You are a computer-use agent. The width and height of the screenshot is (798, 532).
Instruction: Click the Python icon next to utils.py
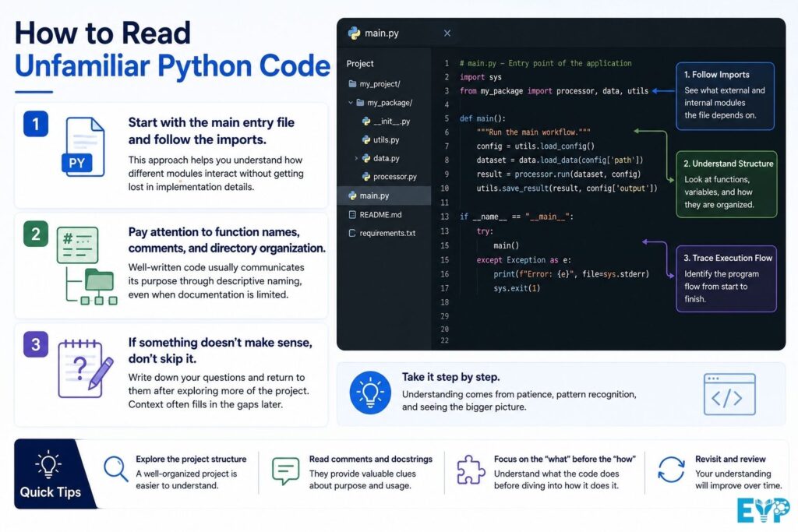tap(366, 139)
